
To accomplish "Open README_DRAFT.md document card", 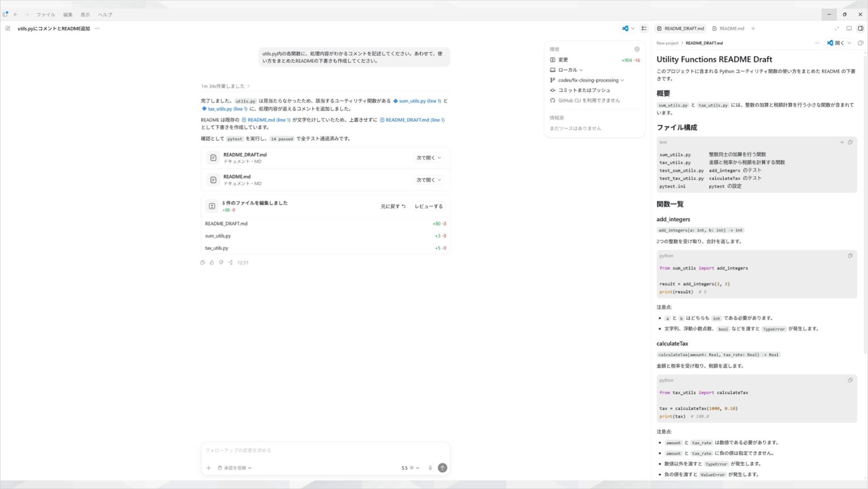I will pyautogui.click(x=325, y=158).
